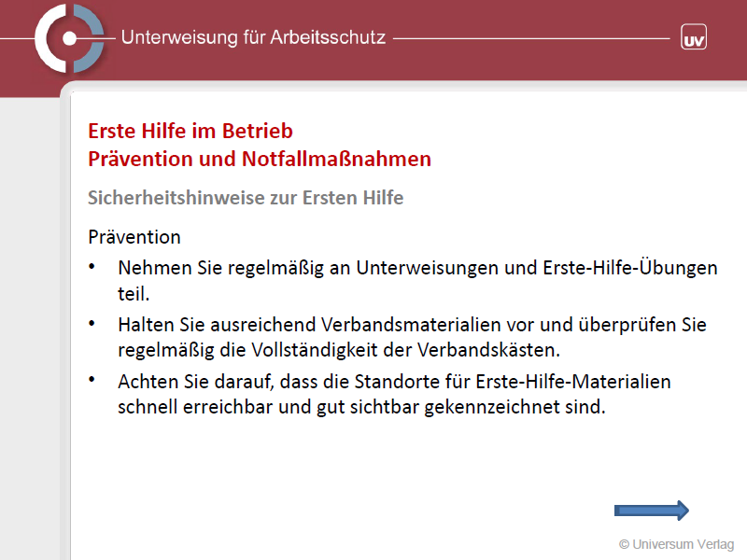Click the heading 'Erste Hilfe im Betrieb'
The width and height of the screenshot is (747, 560).
coord(190,131)
